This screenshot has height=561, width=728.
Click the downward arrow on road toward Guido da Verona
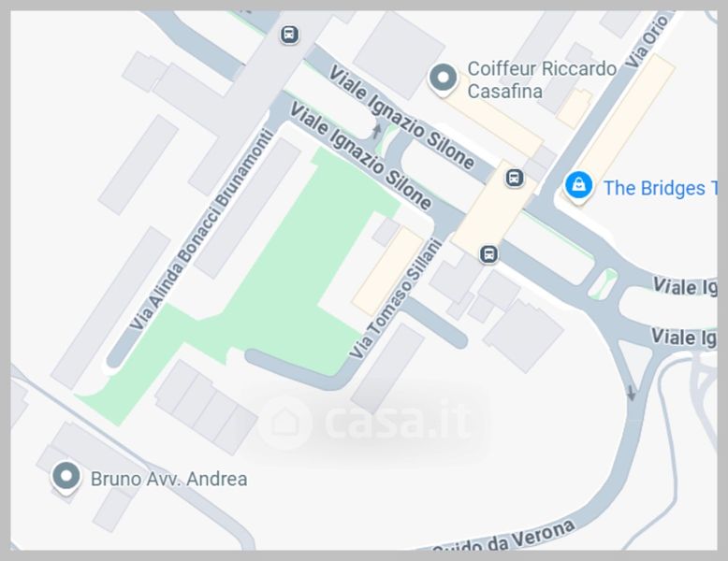click(631, 393)
